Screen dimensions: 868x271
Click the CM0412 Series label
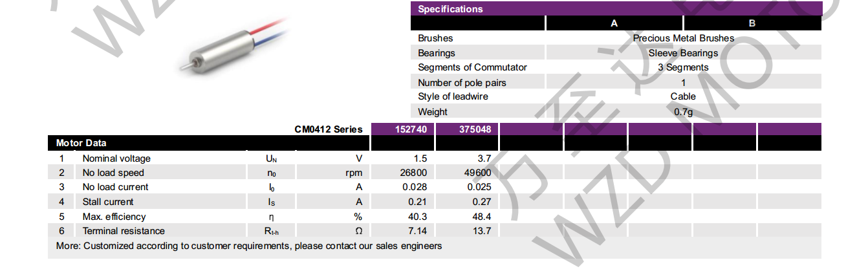329,129
